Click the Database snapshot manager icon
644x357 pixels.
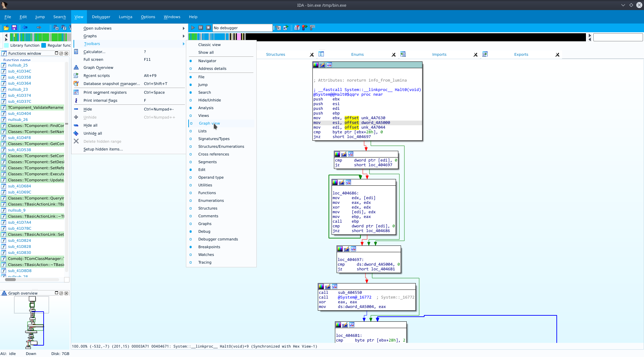click(x=76, y=84)
